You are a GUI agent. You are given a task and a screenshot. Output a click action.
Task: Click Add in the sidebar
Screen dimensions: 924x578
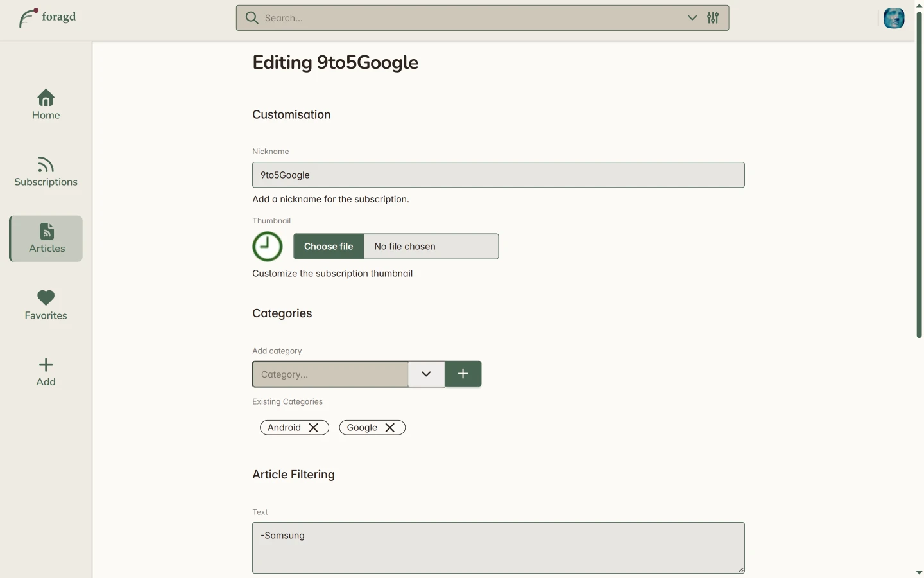pos(46,372)
